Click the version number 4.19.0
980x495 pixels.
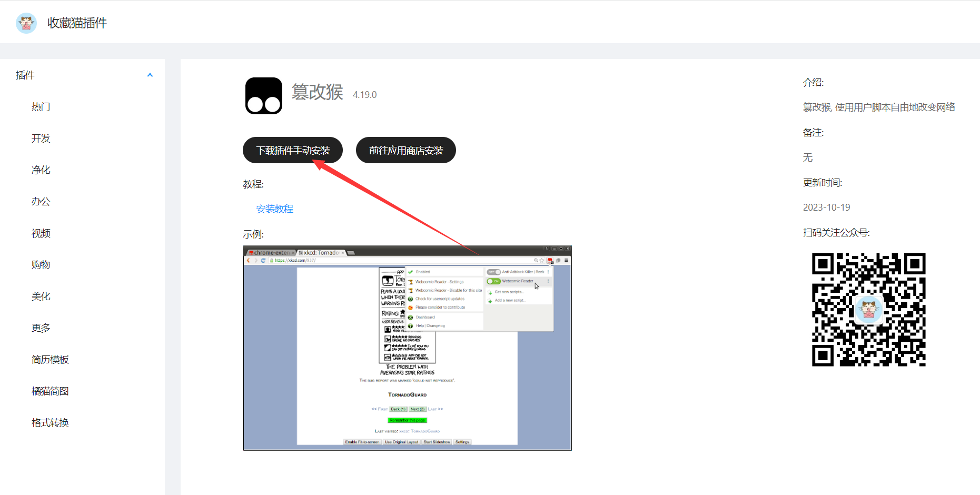[x=364, y=95]
